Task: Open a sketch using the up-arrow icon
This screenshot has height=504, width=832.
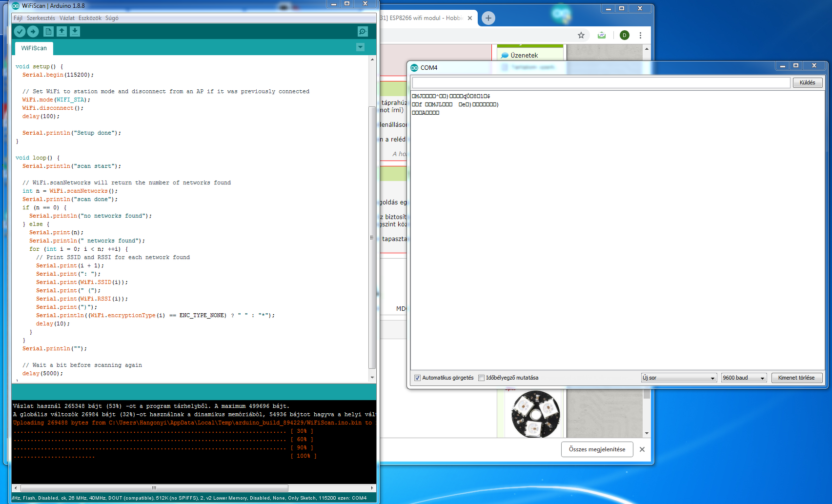Action: click(61, 32)
